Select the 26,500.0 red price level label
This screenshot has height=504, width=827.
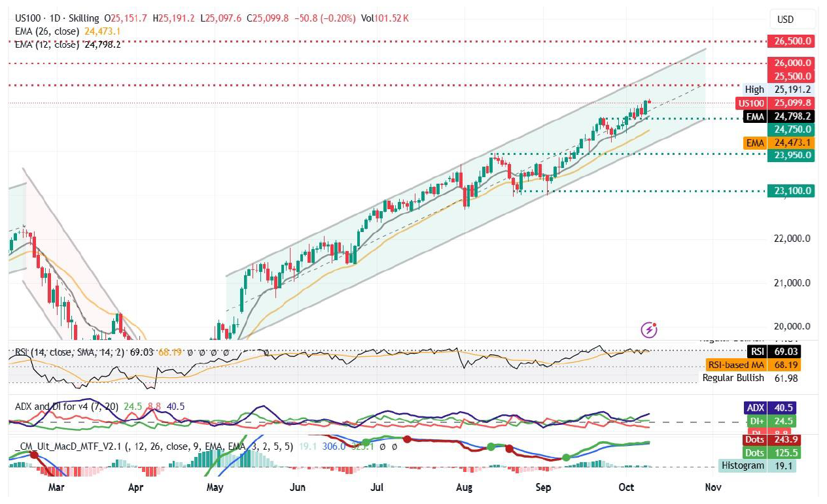coord(792,41)
